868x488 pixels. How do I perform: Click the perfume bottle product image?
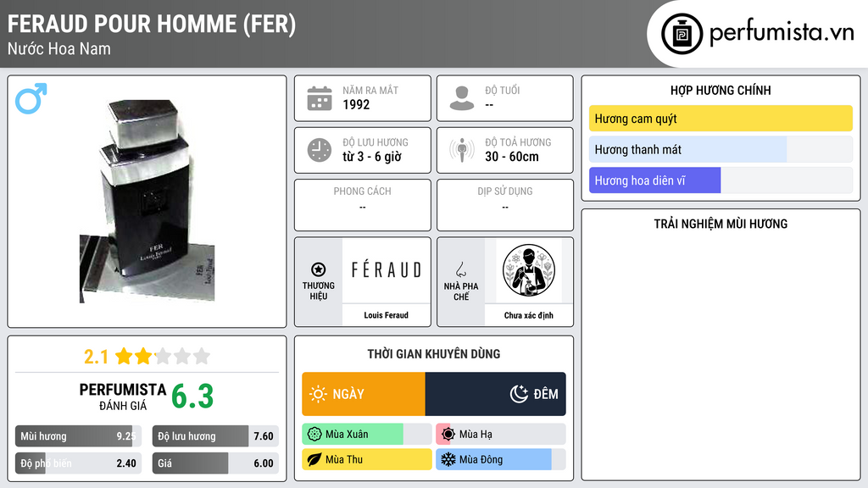147,201
